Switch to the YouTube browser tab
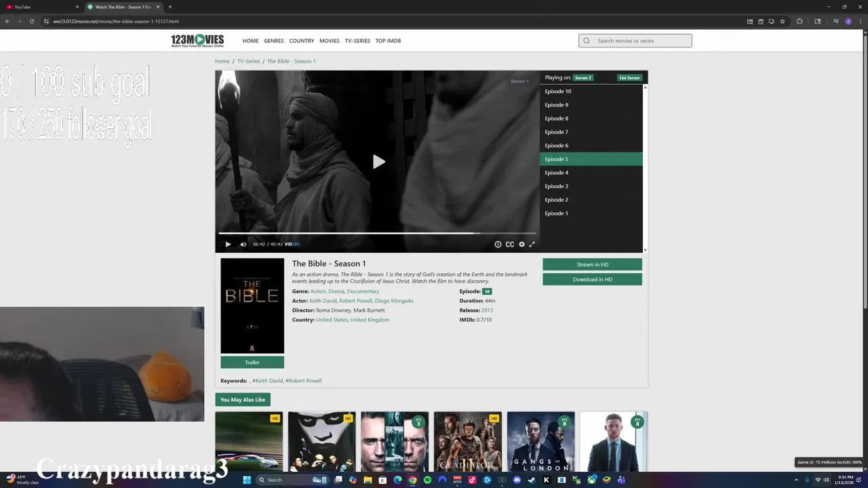Viewport: 868px width, 488px height. pos(41,7)
